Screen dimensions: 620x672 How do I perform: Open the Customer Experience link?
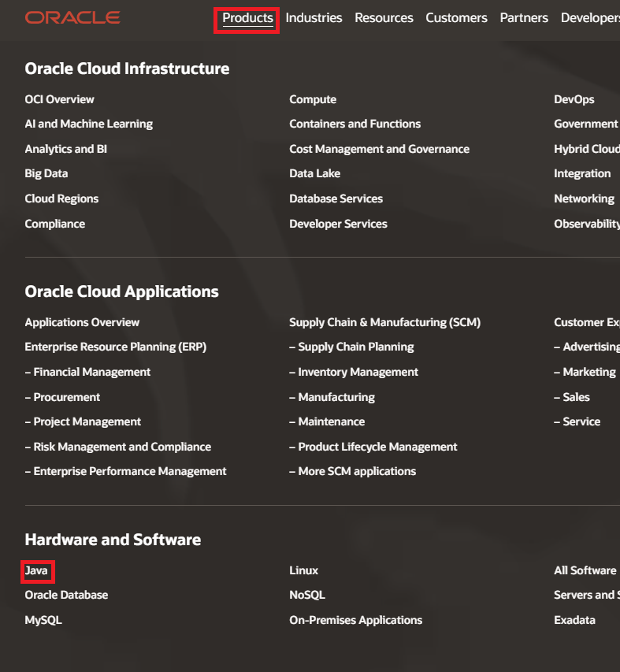coord(587,322)
